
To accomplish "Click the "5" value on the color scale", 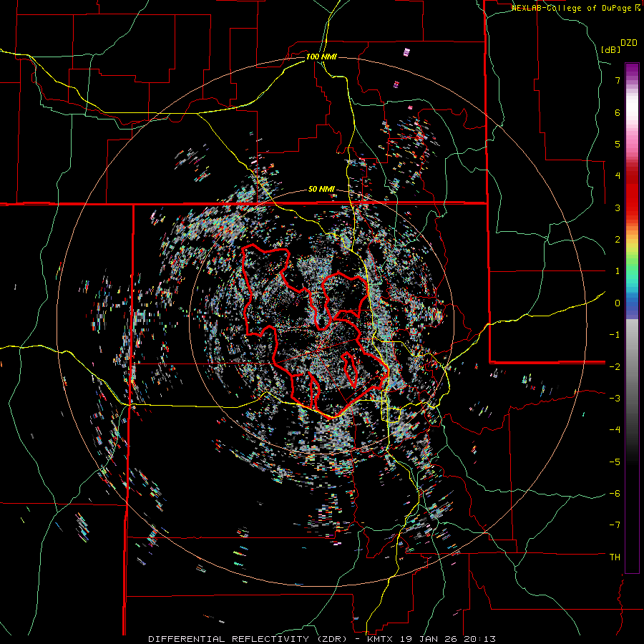I will 618,144.
